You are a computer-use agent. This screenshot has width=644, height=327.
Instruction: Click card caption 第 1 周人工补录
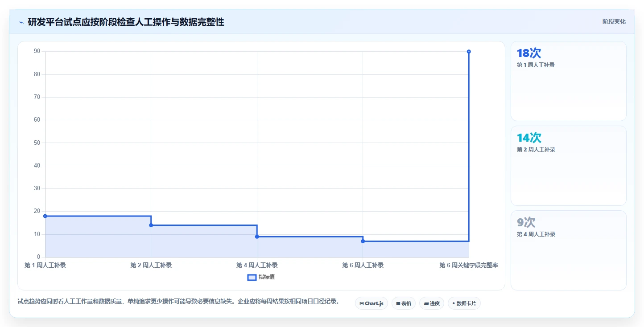[536, 65]
